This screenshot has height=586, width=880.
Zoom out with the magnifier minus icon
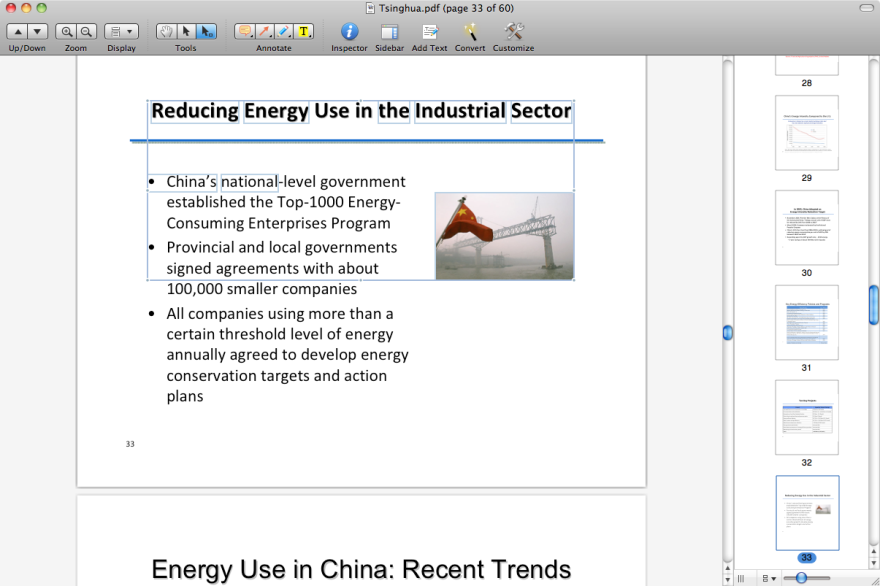85,30
